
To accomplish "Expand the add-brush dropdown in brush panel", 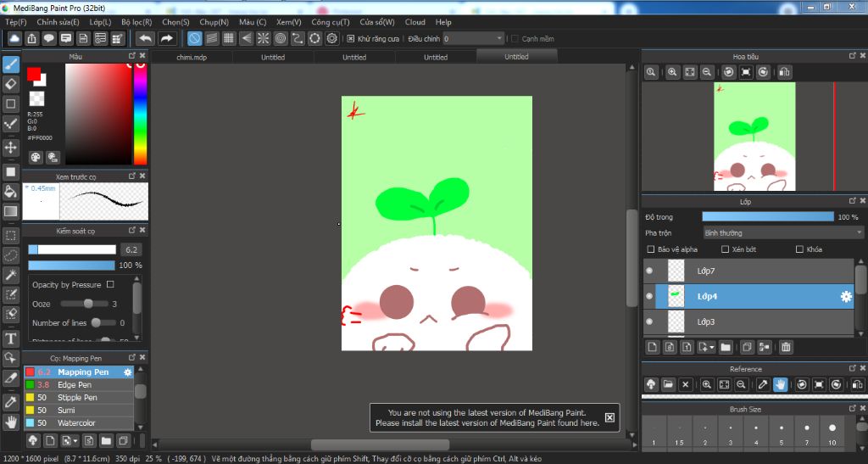I will (75, 441).
